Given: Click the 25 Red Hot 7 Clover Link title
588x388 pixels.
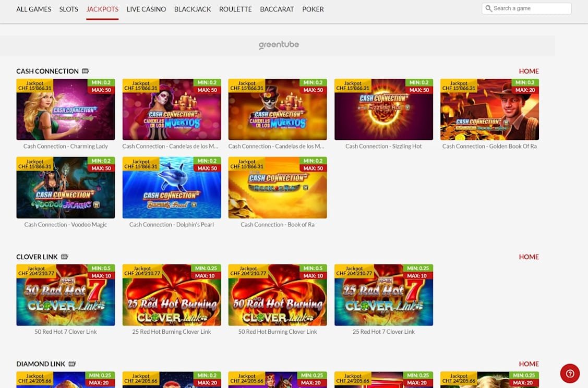Looking at the screenshot, I should pos(383,332).
